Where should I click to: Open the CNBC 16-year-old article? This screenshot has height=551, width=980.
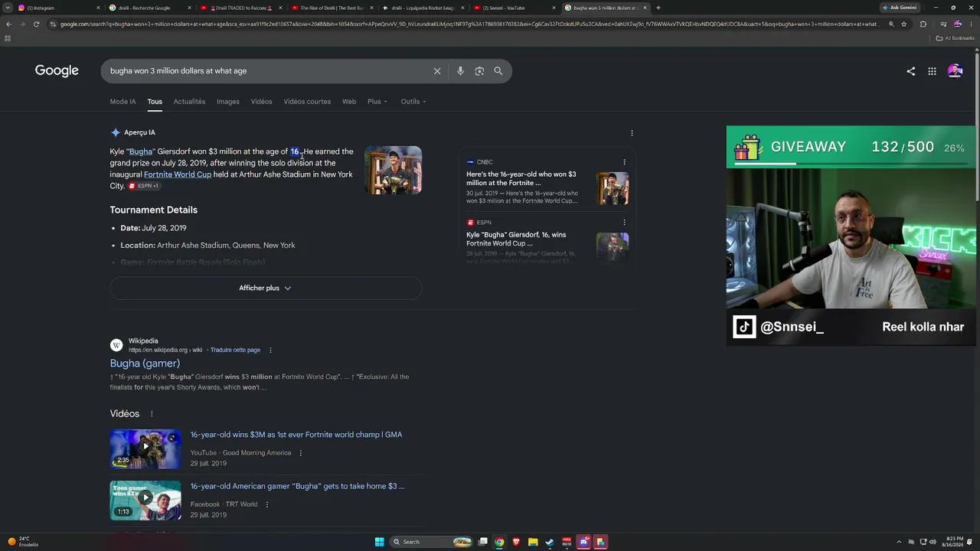click(x=521, y=178)
